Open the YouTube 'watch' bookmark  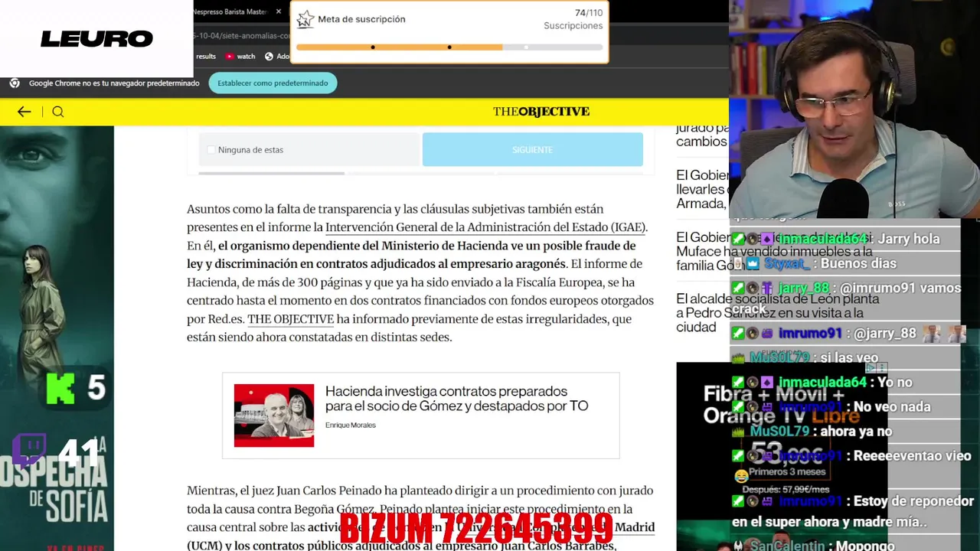[240, 57]
